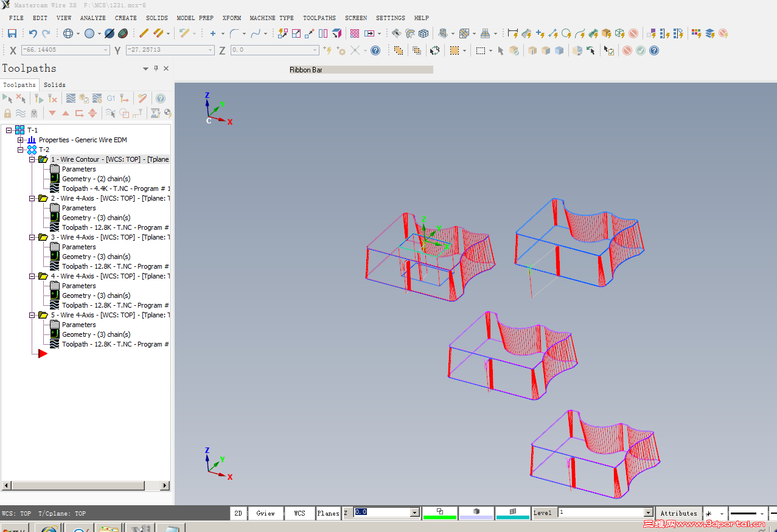Move insert arrow down one item
777x532 pixels.
point(52,113)
